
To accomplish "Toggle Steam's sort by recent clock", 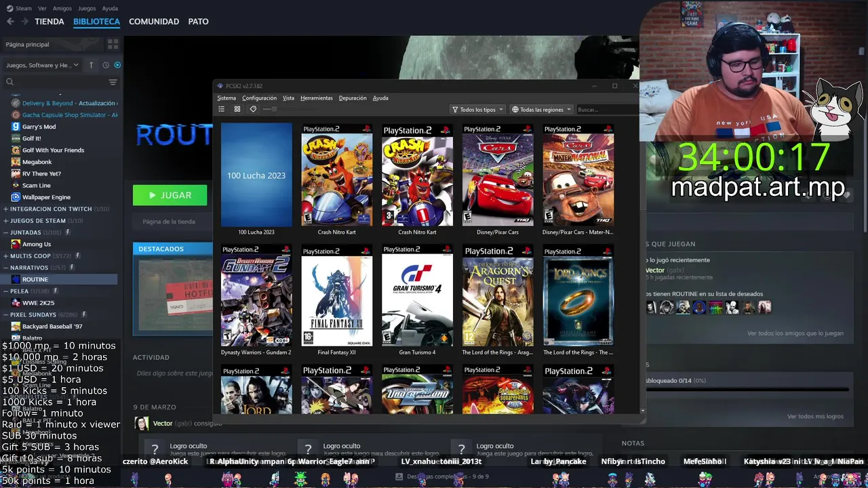I will tap(106, 65).
